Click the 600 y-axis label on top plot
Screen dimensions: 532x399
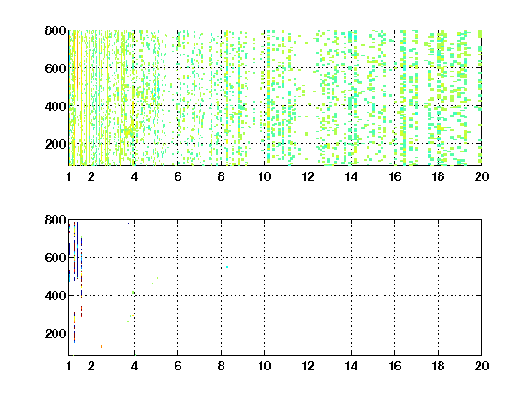pyautogui.click(x=55, y=68)
